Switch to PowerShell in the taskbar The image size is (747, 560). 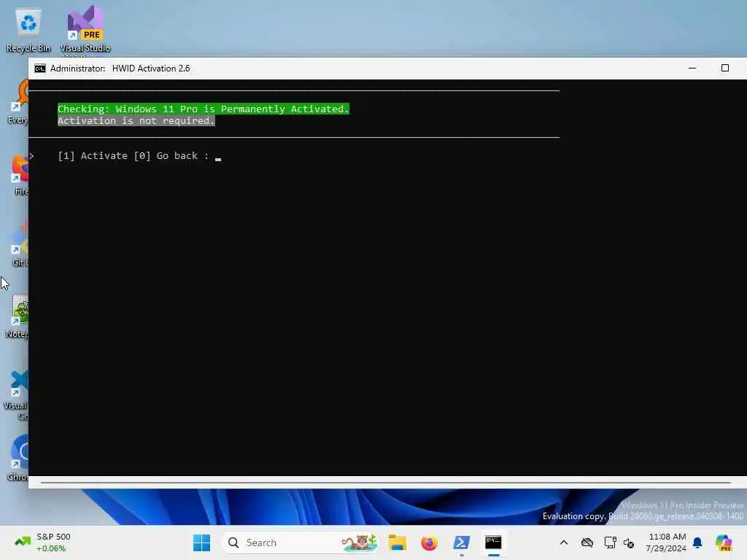(461, 542)
